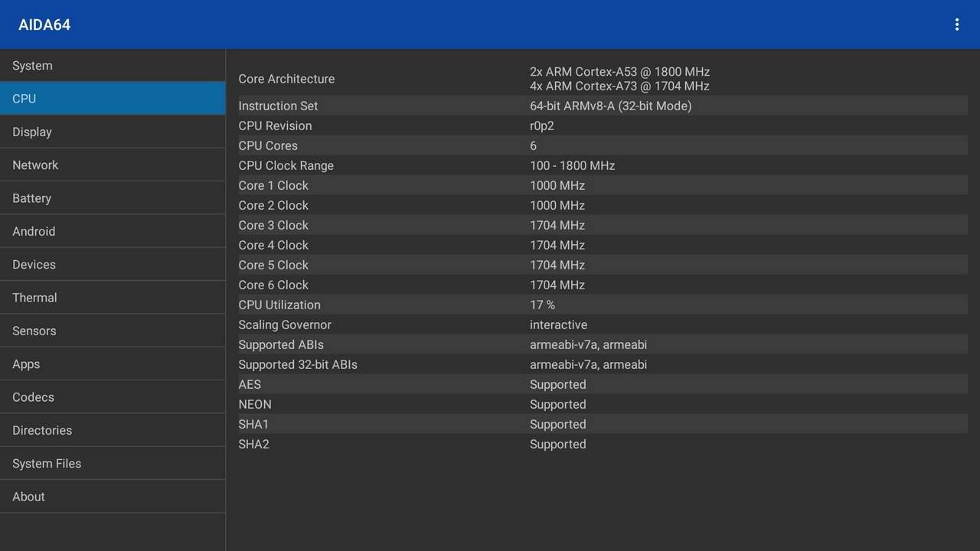Select the SHA1 row label

pos(253,424)
